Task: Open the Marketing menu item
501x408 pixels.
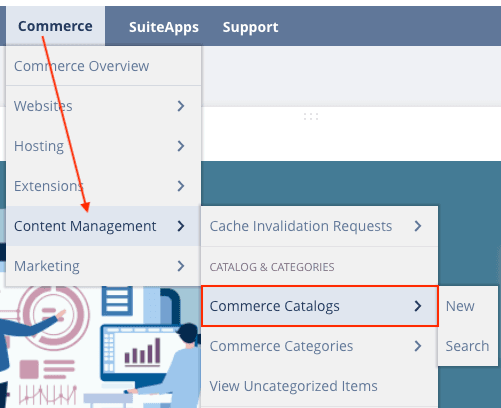Action: click(x=103, y=266)
